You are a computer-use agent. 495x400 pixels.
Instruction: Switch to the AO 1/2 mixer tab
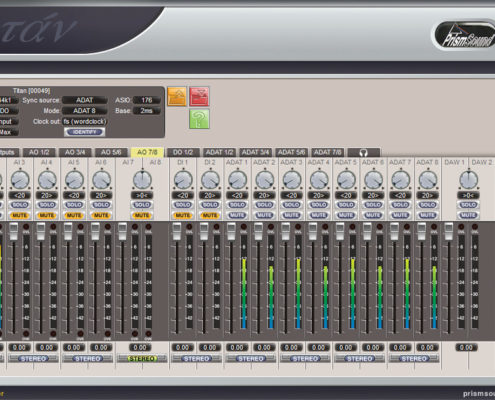click(x=39, y=152)
